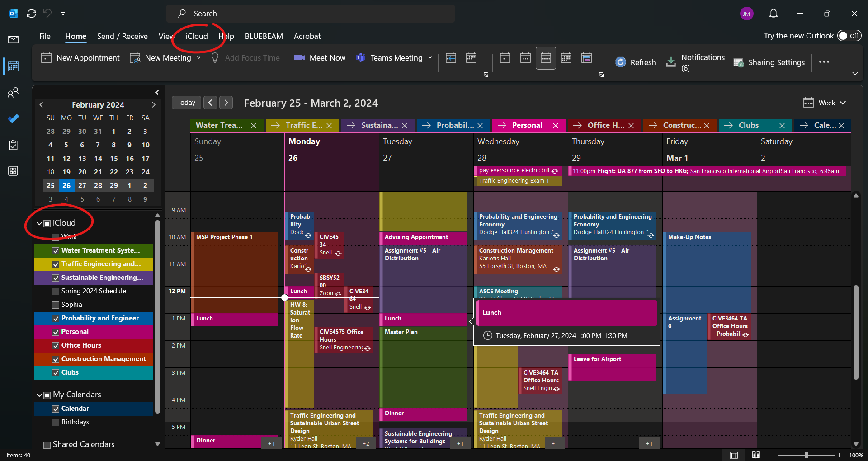Uncheck Traffic Engineering calendar
Image resolution: width=868 pixels, height=461 pixels.
tap(56, 264)
